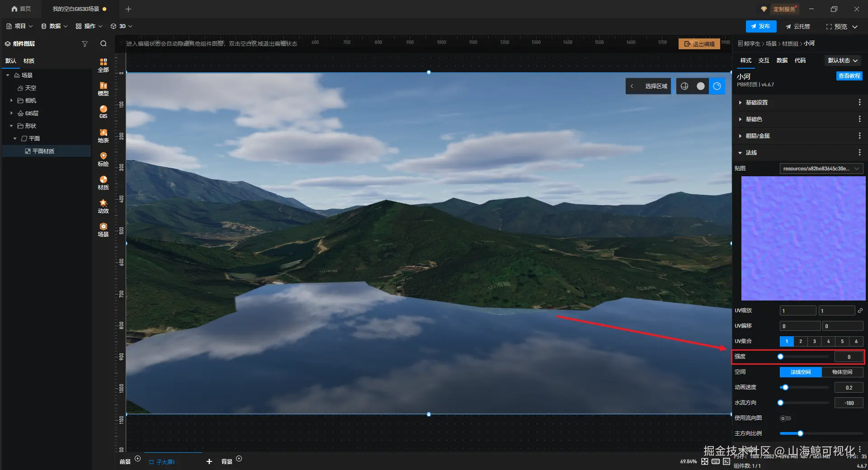The width and height of the screenshot is (868, 470).
Task: Switch space to 法线空间
Action: point(801,372)
